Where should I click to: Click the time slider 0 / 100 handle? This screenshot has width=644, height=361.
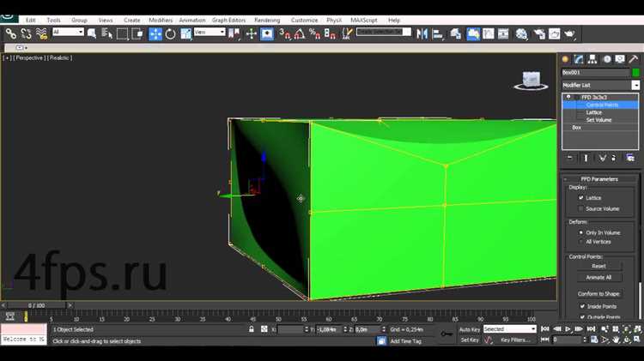point(36,305)
